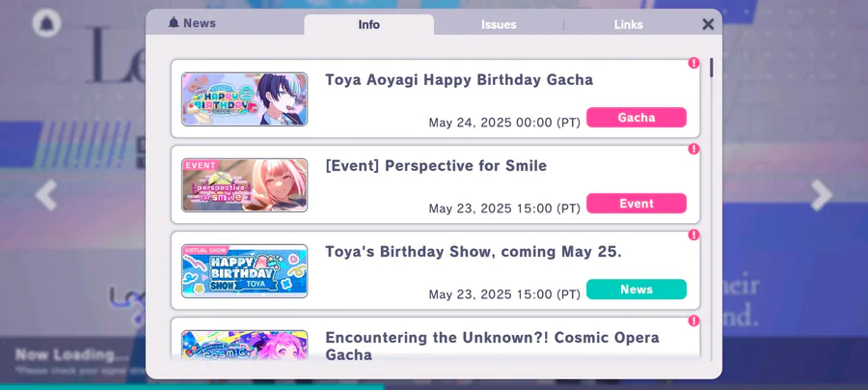Open the Links tab
The width and height of the screenshot is (868, 390).
coord(628,24)
